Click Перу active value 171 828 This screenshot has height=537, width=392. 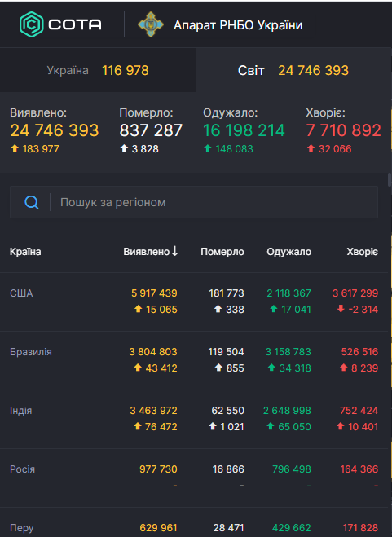360,528
